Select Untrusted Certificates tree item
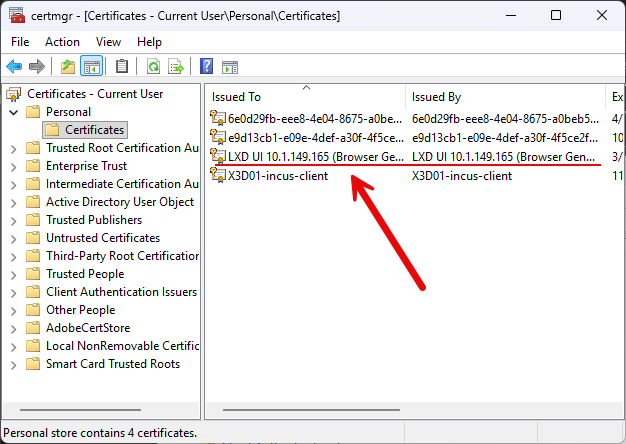The width and height of the screenshot is (626, 444). tap(103, 238)
